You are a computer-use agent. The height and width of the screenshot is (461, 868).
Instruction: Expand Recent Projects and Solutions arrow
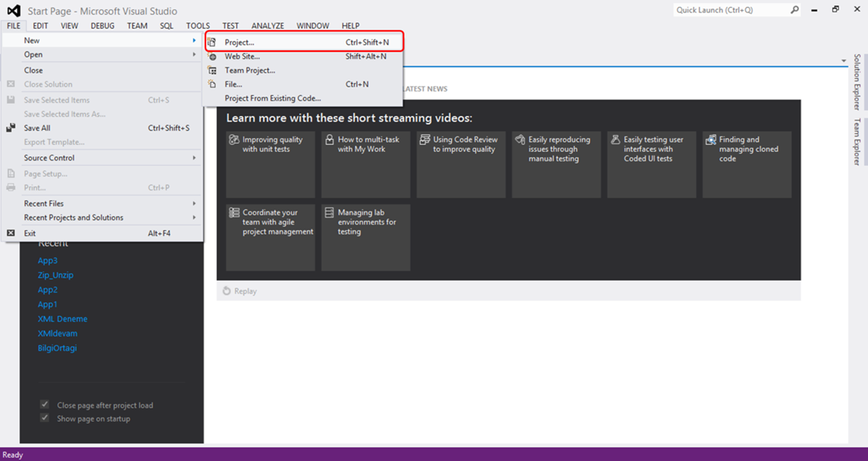[195, 218]
